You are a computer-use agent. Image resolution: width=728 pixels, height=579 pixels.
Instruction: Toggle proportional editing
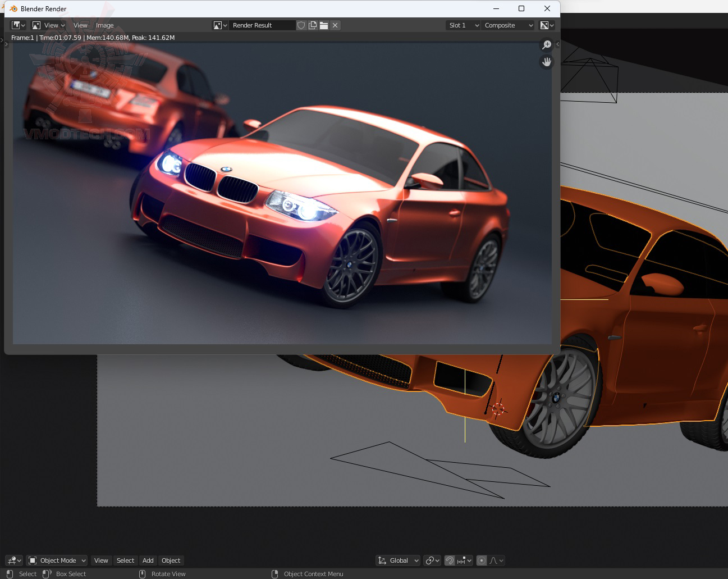pyautogui.click(x=482, y=560)
